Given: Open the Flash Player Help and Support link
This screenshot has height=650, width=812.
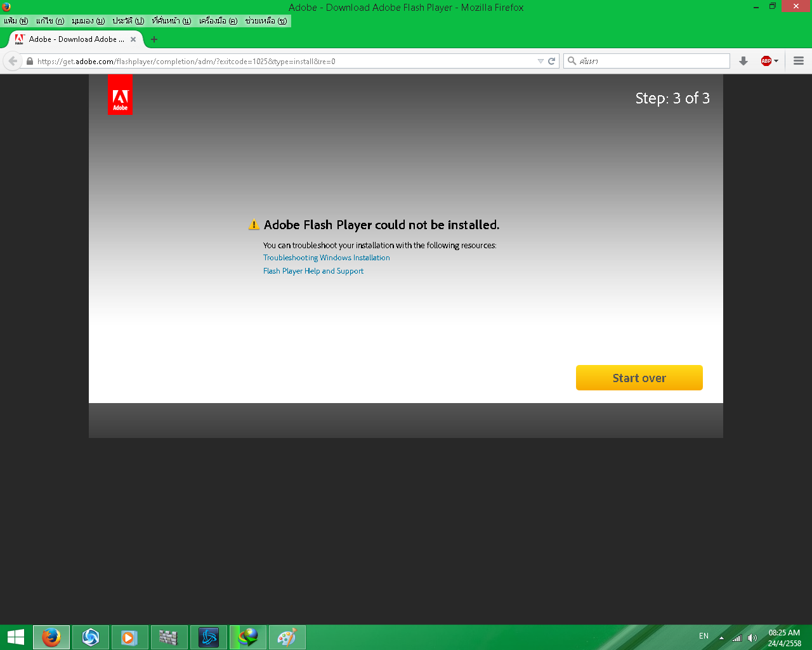Looking at the screenshot, I should [x=313, y=271].
